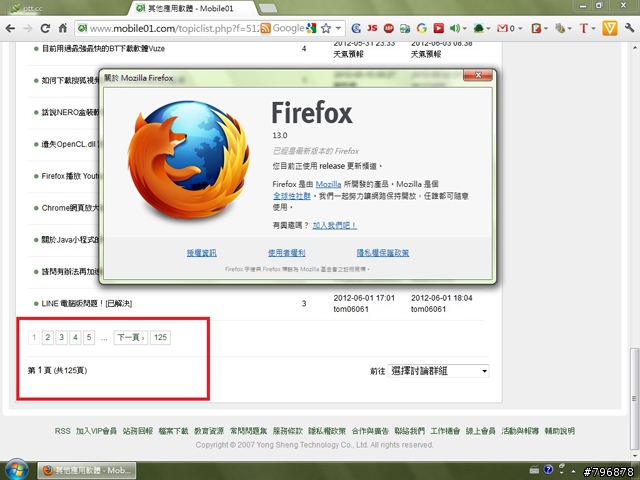Click the orange V extension icon
Viewport: 640px width, 480px height.
pyautogui.click(x=610, y=28)
